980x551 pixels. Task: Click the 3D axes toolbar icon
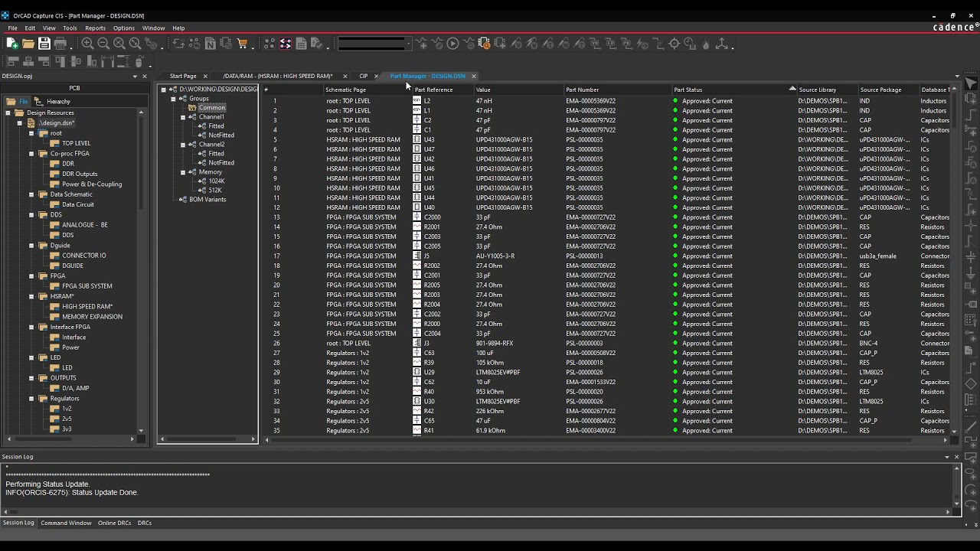(x=722, y=44)
